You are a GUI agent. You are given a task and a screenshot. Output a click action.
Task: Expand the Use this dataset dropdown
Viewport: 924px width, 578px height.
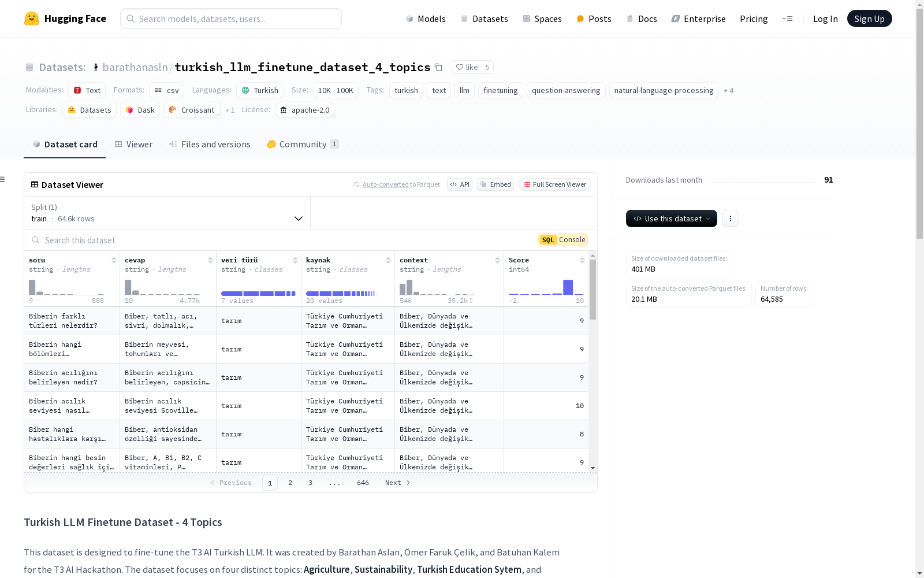point(672,218)
